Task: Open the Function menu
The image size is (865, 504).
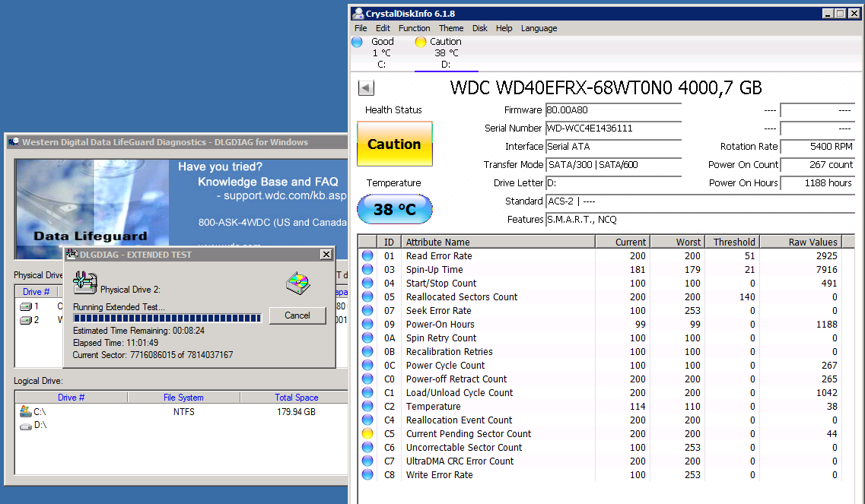Action: tap(415, 28)
